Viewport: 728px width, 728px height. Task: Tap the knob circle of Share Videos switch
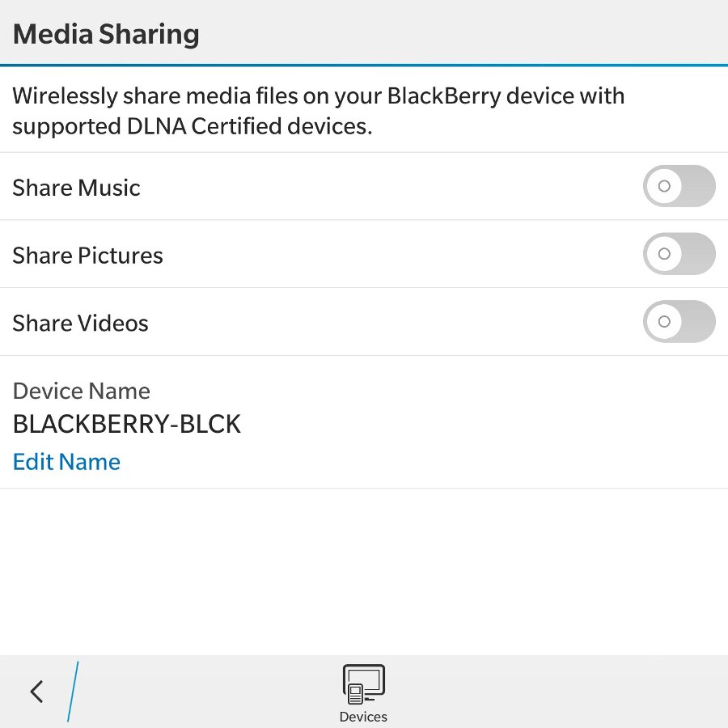[664, 322]
